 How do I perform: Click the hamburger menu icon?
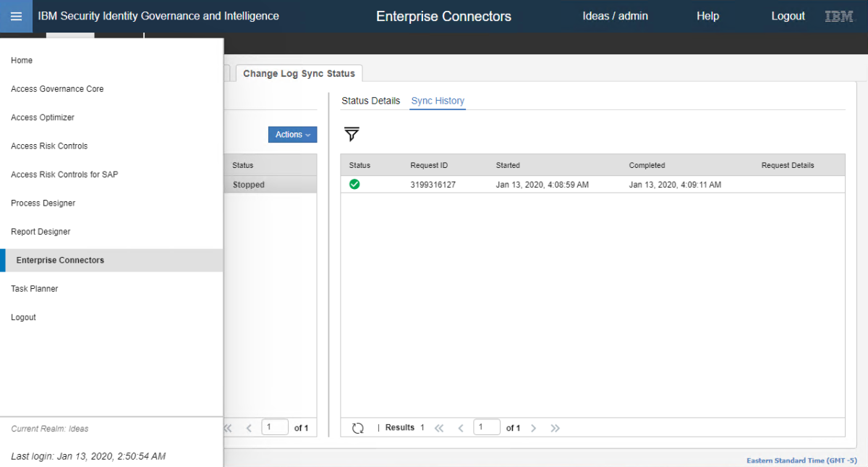coord(16,16)
